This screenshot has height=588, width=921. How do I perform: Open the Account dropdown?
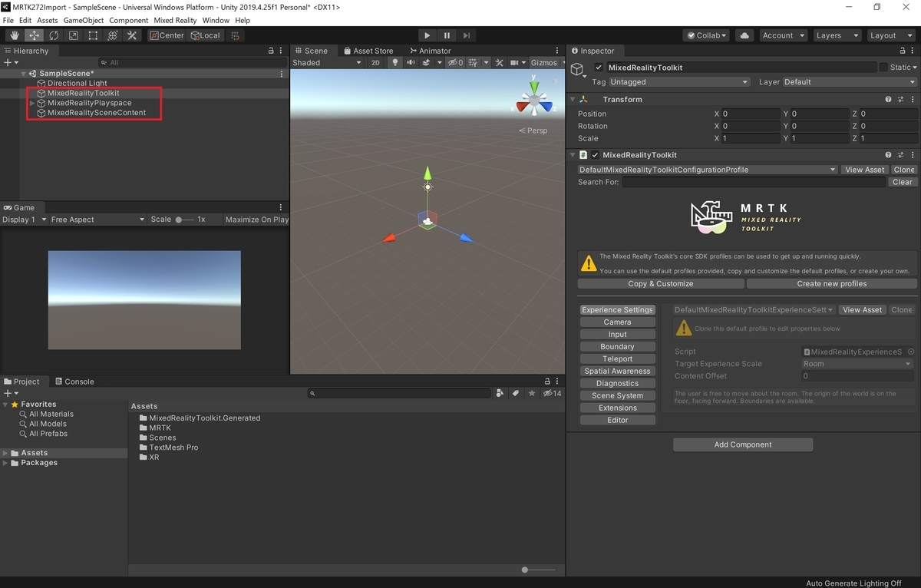pos(783,35)
